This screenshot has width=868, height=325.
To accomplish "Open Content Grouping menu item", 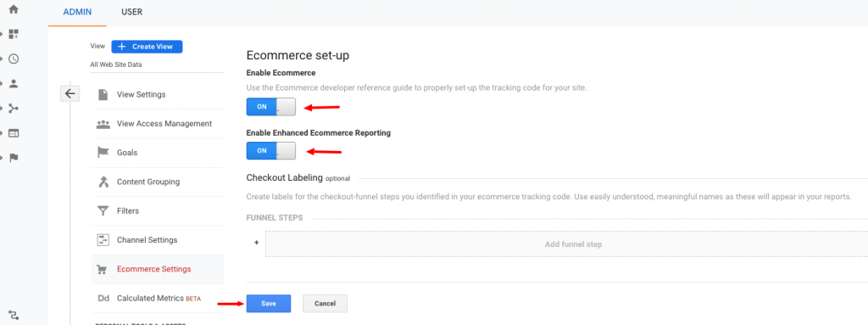I will pyautogui.click(x=158, y=182).
